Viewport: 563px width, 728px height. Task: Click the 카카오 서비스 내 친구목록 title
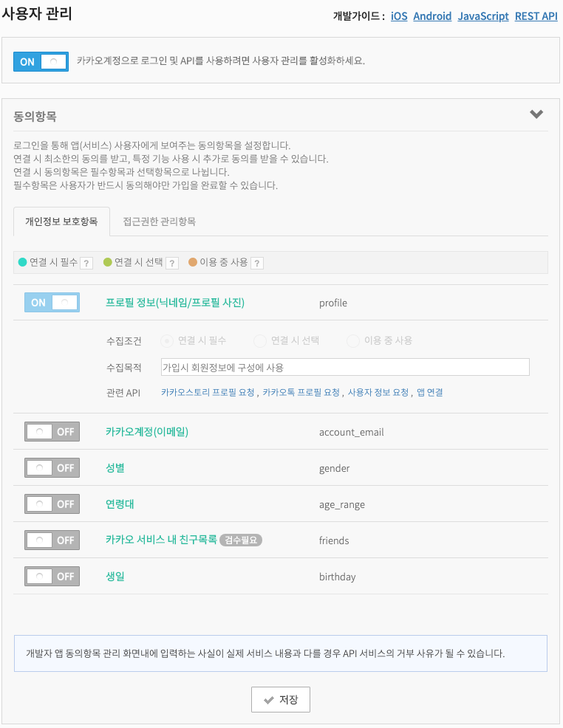[x=161, y=540]
